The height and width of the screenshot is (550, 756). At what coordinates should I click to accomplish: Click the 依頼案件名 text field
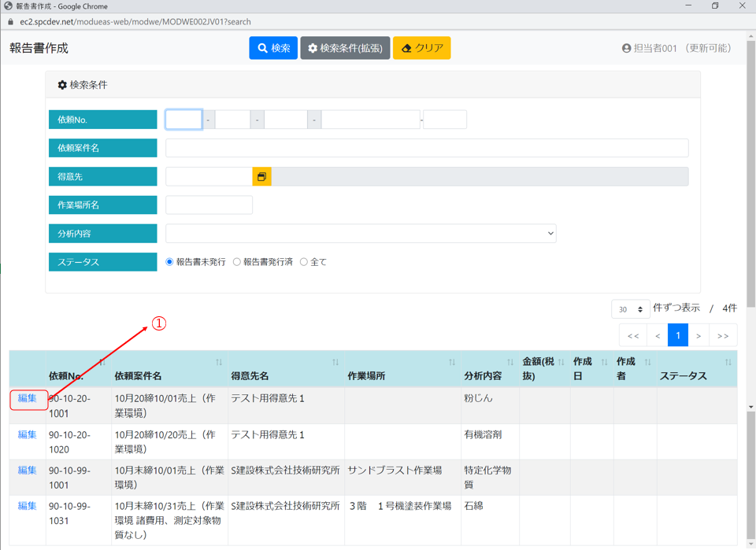pyautogui.click(x=427, y=148)
